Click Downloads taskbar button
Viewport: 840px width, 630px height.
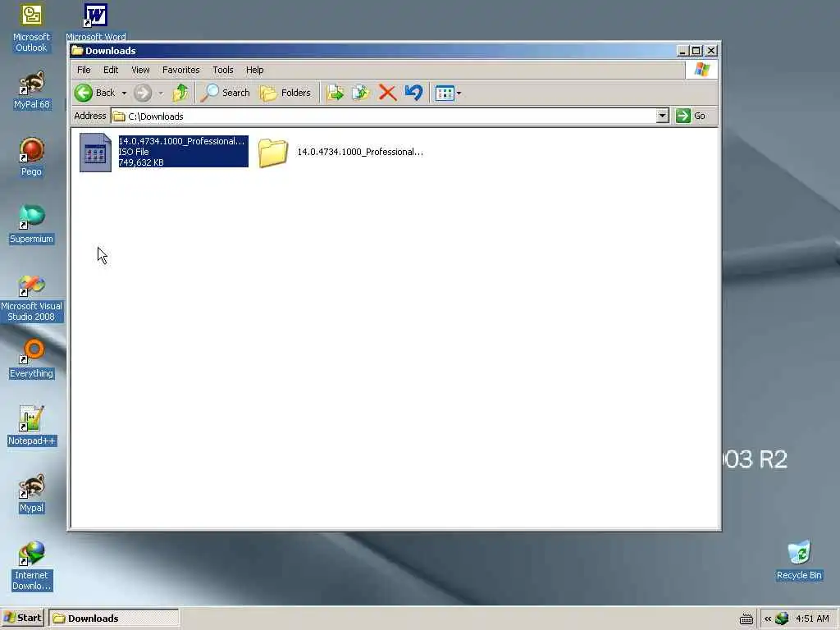[x=113, y=618]
